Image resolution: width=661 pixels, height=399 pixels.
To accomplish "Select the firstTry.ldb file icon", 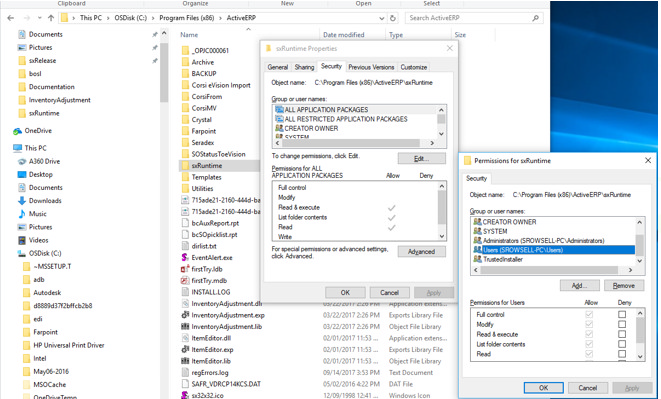I will [185, 269].
